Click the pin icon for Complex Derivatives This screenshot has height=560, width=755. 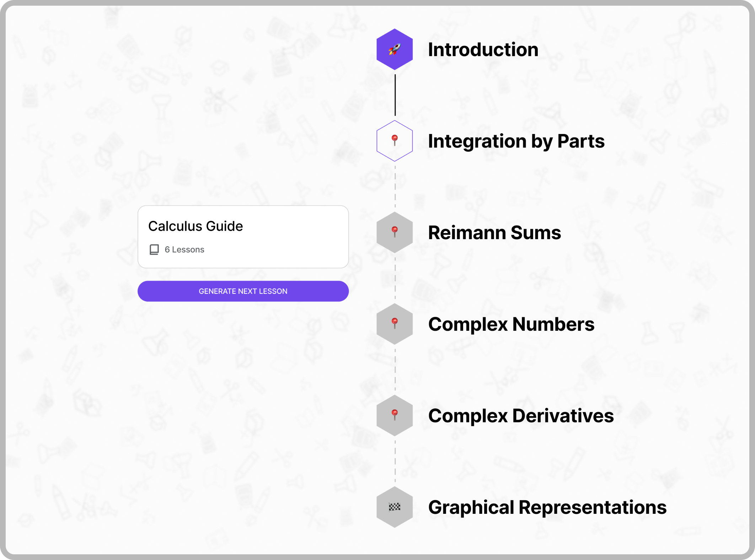pyautogui.click(x=395, y=415)
